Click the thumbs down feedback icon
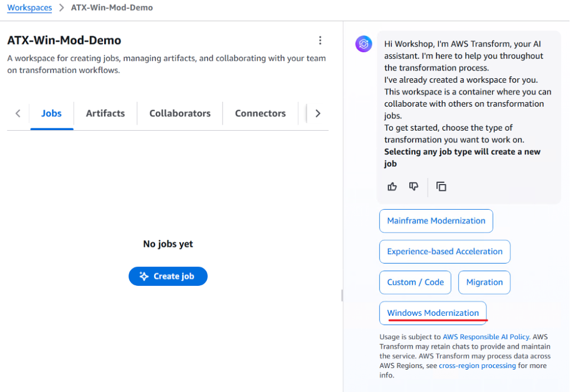This screenshot has height=392, width=570. pos(414,187)
